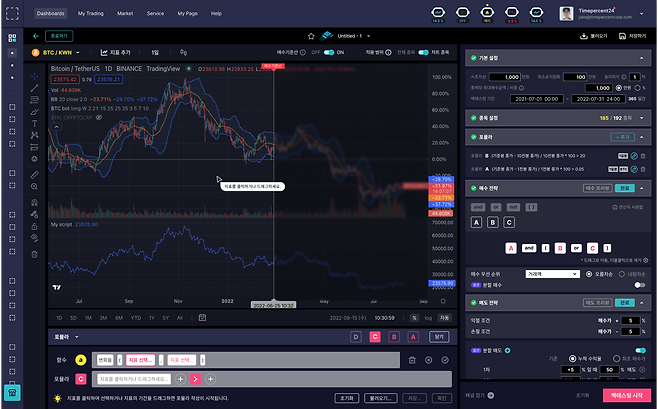Open the Market menu
Image resolution: width=658 pixels, height=409 pixels.
[x=125, y=14]
